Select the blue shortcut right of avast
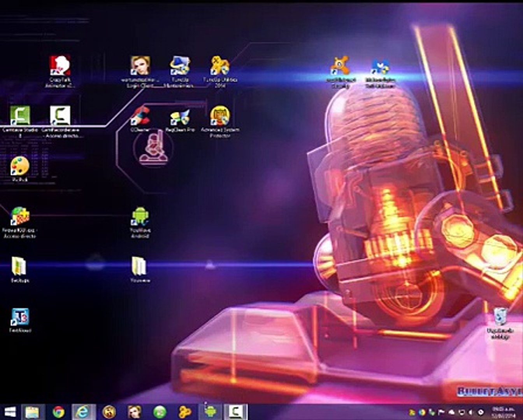The height and width of the screenshot is (420, 523). pos(380,72)
